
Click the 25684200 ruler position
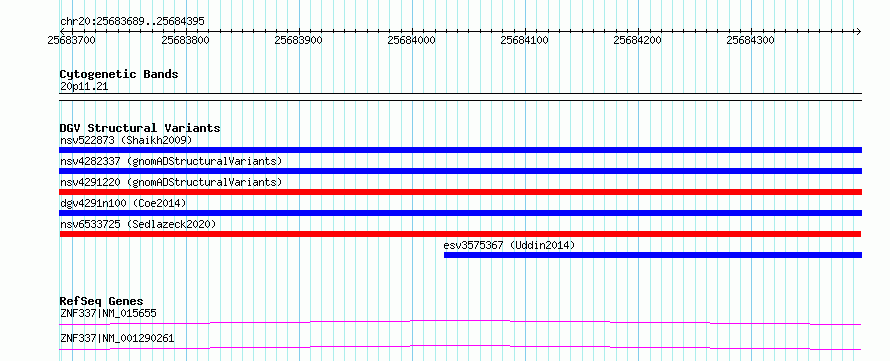(638, 40)
